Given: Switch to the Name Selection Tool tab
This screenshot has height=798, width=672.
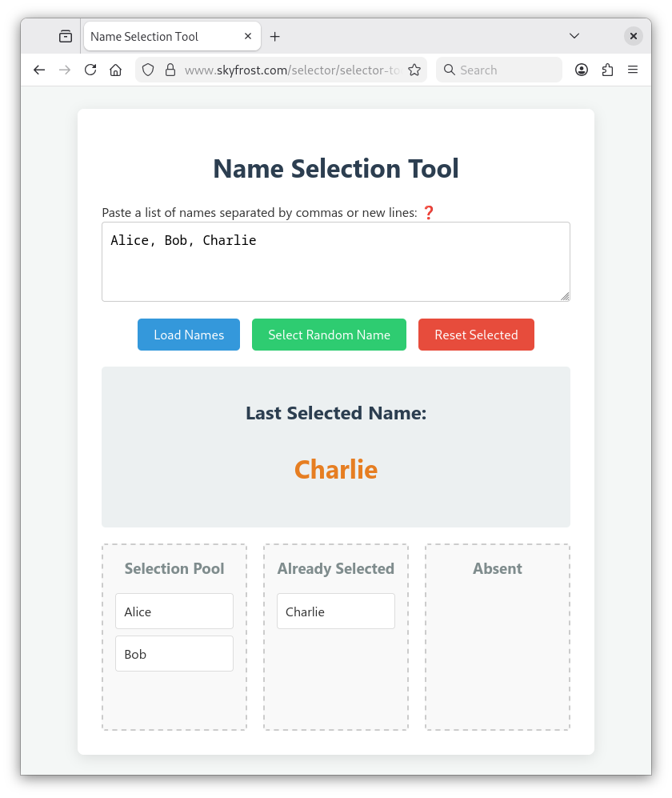Looking at the screenshot, I should click(160, 37).
